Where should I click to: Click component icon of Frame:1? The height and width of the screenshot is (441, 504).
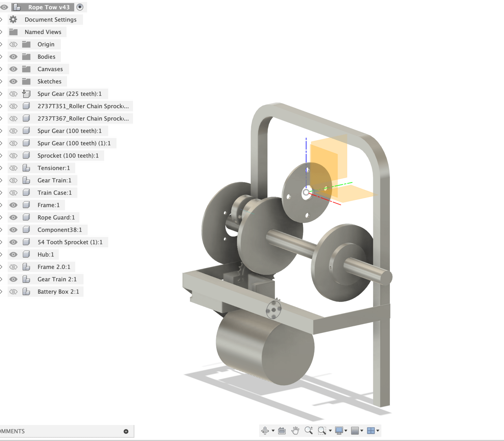coord(26,205)
